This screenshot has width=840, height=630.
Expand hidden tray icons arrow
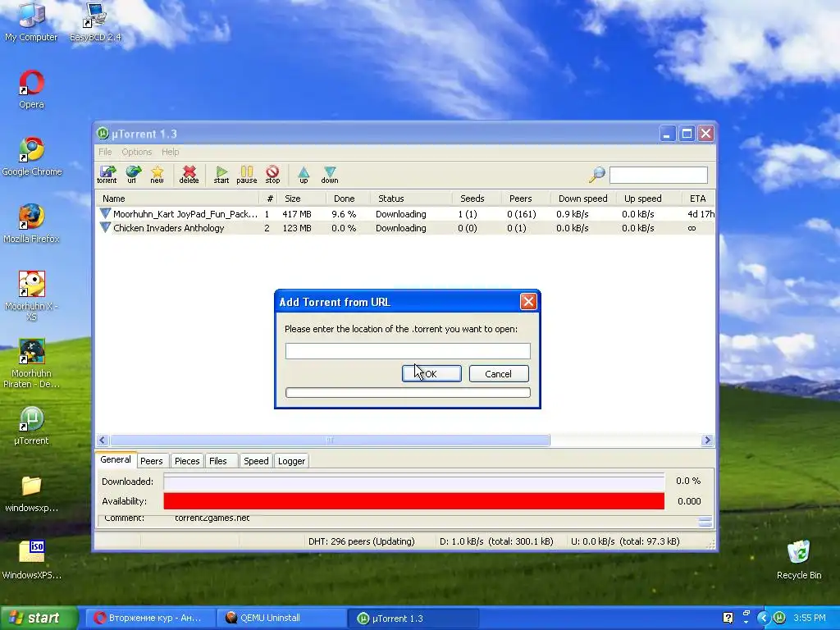pos(764,618)
